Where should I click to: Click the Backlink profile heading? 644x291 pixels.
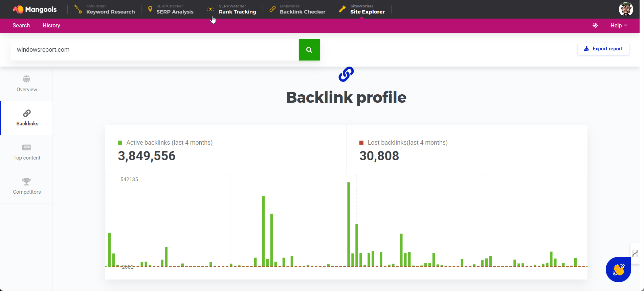(346, 97)
